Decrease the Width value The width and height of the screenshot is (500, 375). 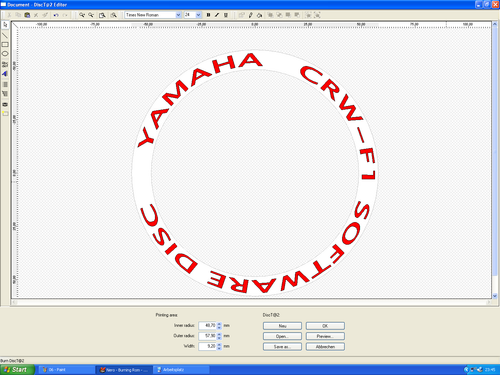[219, 348]
